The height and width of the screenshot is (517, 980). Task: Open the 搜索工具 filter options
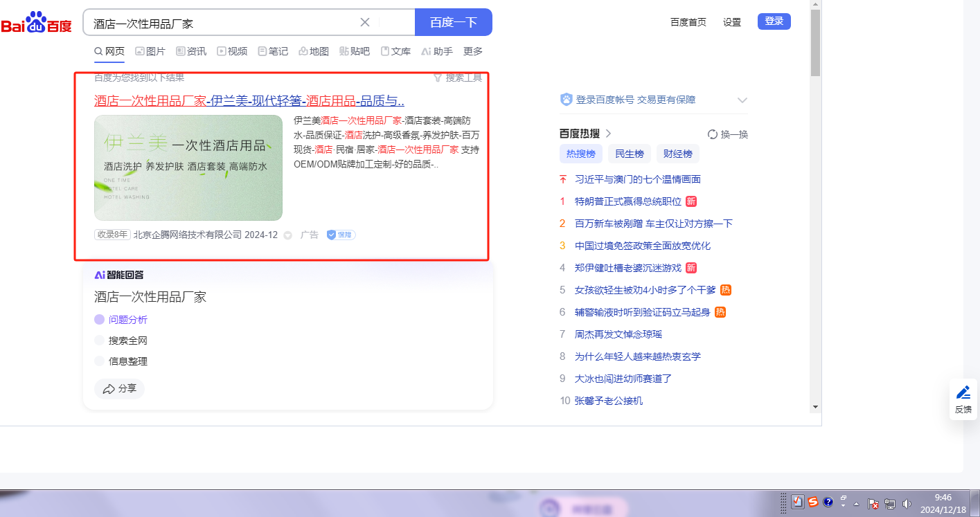(x=457, y=78)
